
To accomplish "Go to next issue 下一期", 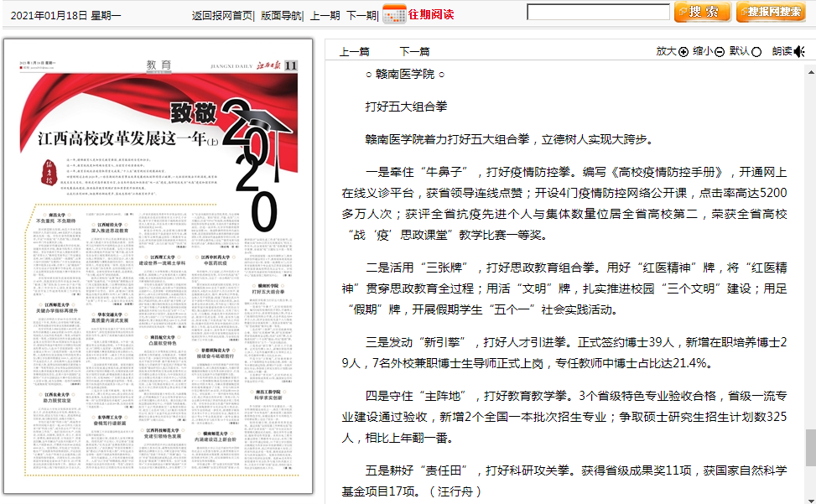I will click(361, 16).
